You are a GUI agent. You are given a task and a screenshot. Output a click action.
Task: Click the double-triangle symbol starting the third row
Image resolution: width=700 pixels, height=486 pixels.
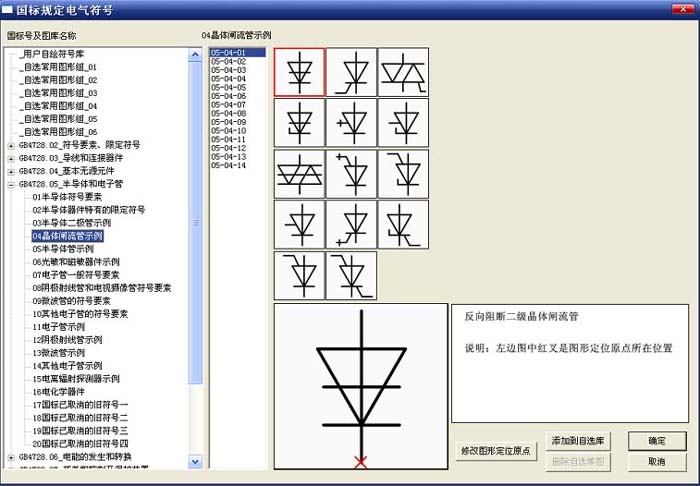[x=299, y=174]
